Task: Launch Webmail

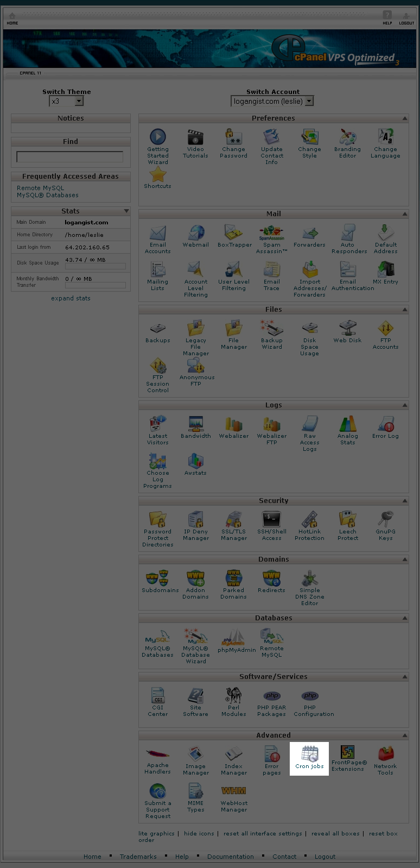Action: coord(195,236)
